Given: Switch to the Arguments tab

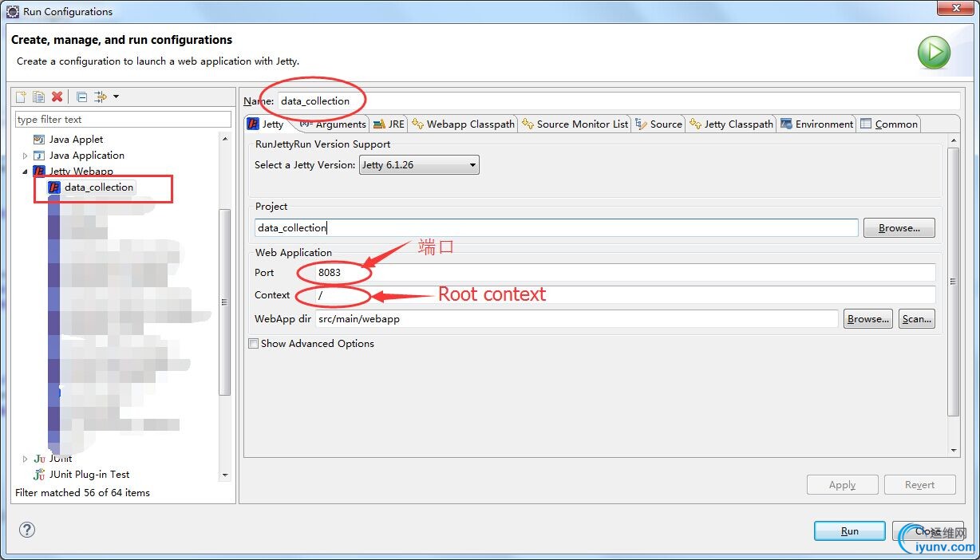Looking at the screenshot, I should click(x=333, y=124).
